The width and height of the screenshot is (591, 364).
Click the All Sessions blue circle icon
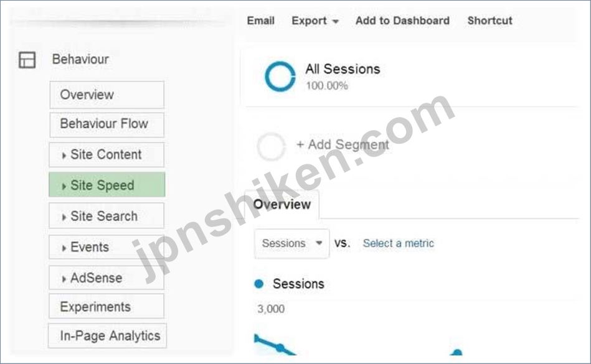click(280, 77)
